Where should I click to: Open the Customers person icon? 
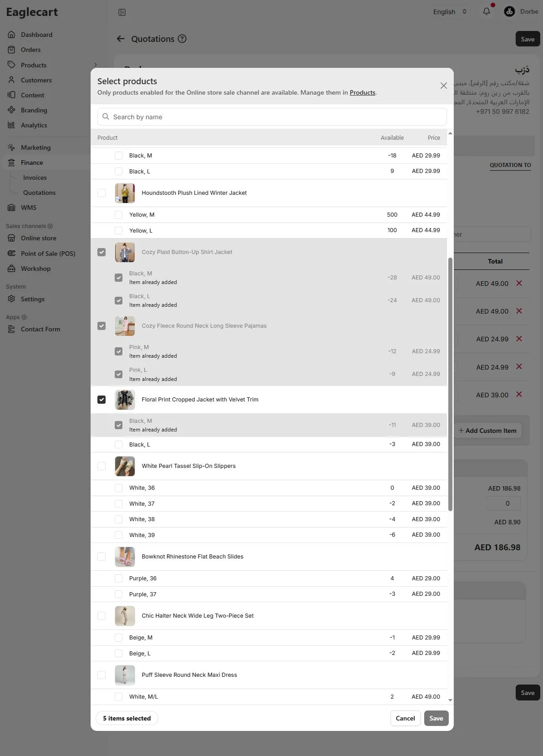[x=11, y=80]
